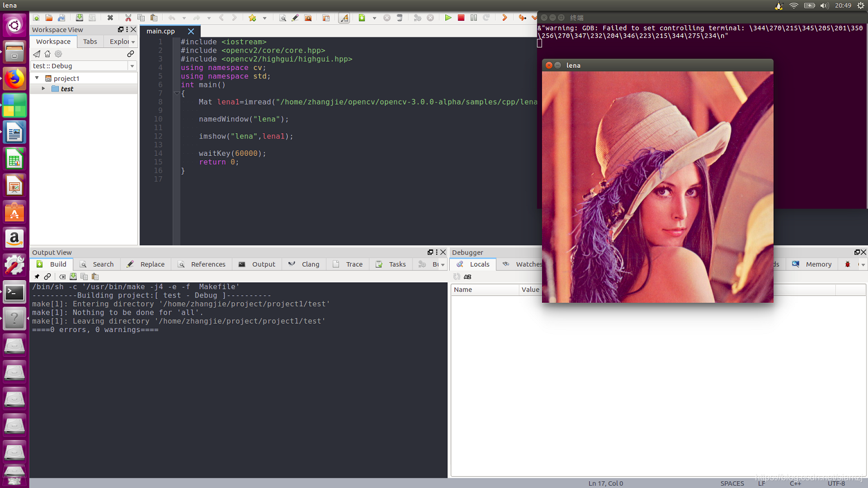Click the New file toolbar icon

click(36, 18)
